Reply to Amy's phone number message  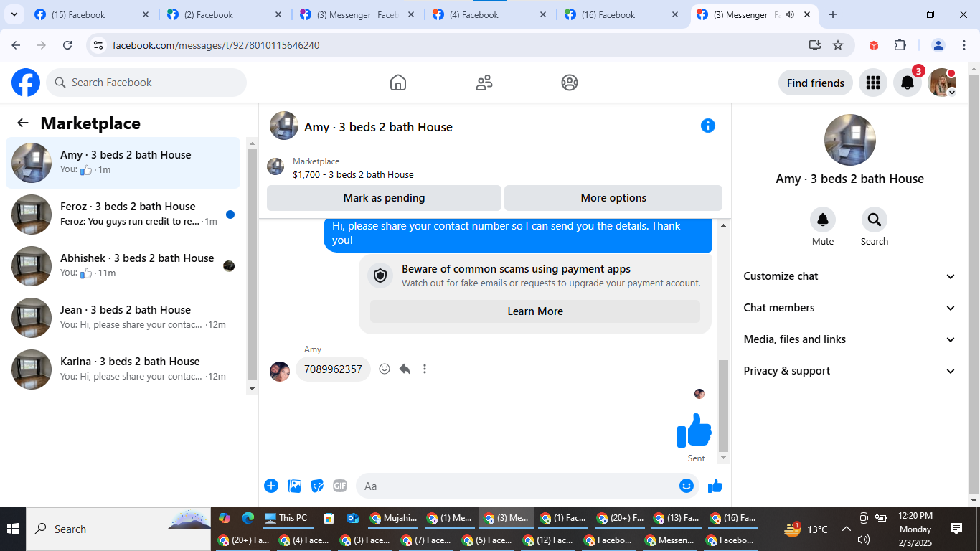(405, 369)
